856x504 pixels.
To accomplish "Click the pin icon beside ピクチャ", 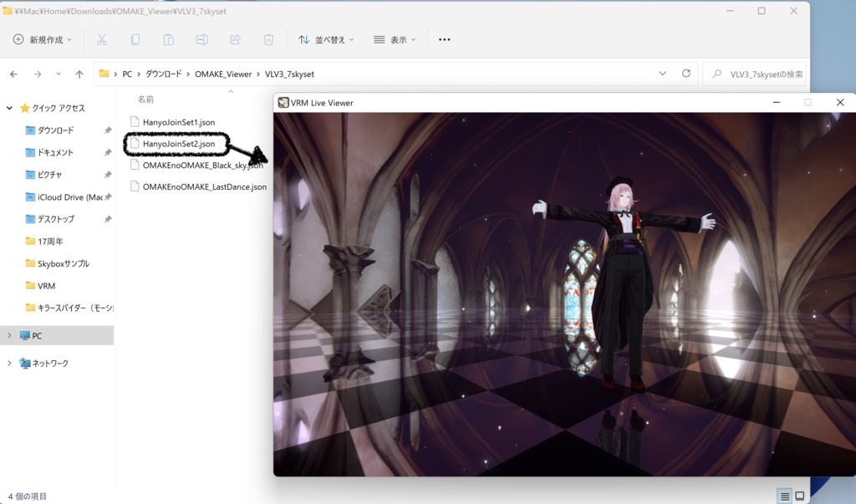I will 108,175.
